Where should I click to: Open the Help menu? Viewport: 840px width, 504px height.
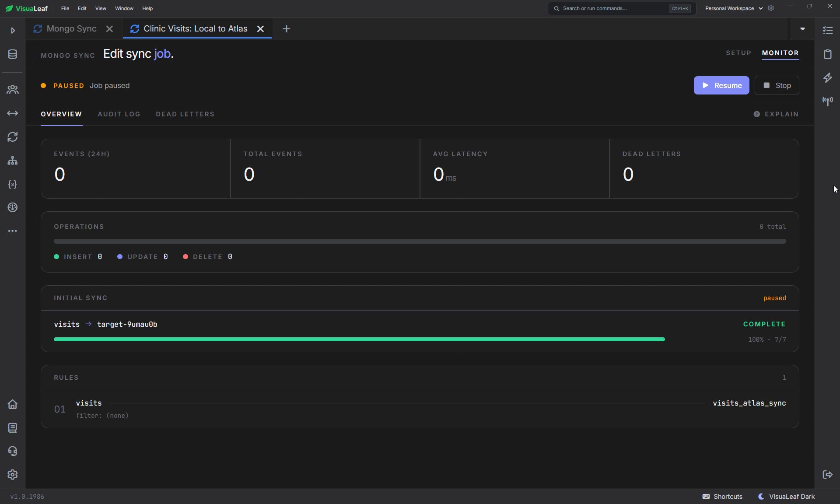click(x=147, y=8)
